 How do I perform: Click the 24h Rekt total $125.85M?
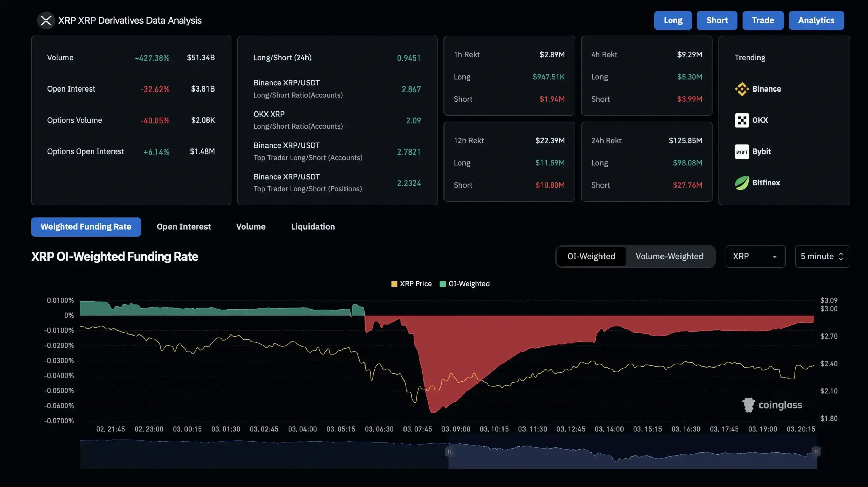coord(685,141)
